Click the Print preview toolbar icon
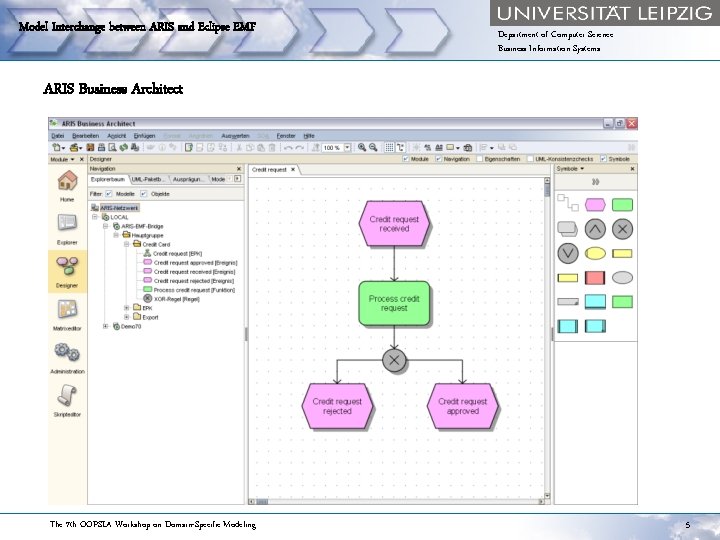 (112, 147)
